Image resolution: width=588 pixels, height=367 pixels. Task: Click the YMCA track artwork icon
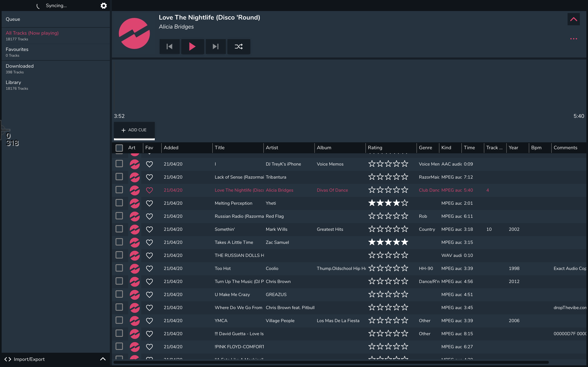click(x=135, y=321)
